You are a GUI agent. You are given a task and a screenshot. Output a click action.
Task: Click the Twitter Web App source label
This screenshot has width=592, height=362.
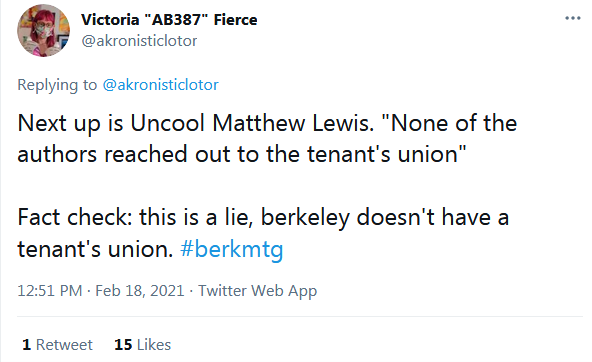257,291
